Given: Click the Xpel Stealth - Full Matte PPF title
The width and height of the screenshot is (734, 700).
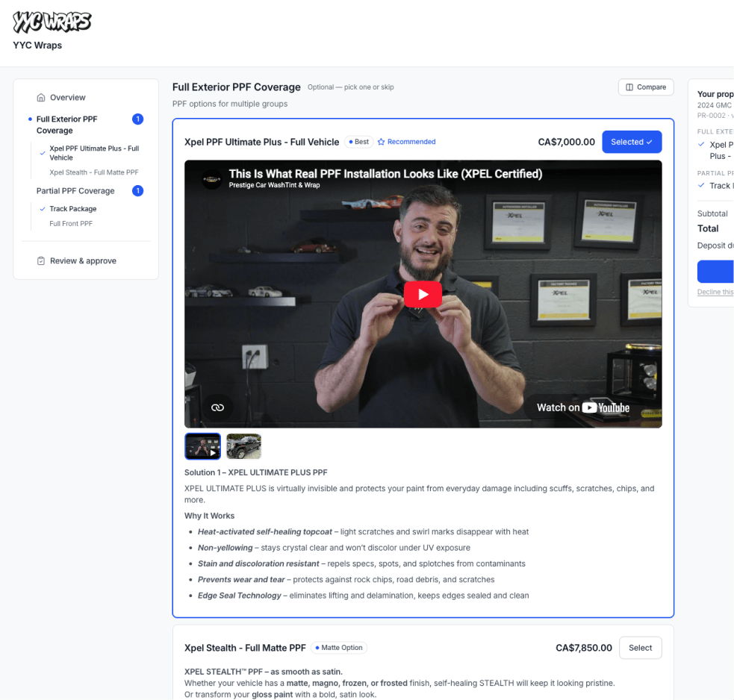Looking at the screenshot, I should click(245, 648).
